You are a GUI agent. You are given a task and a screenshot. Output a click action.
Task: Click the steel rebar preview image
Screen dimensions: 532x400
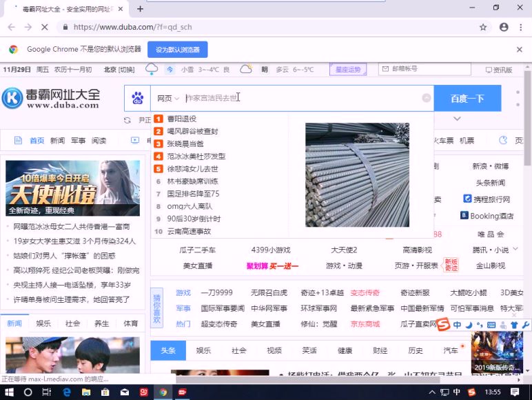(357, 175)
